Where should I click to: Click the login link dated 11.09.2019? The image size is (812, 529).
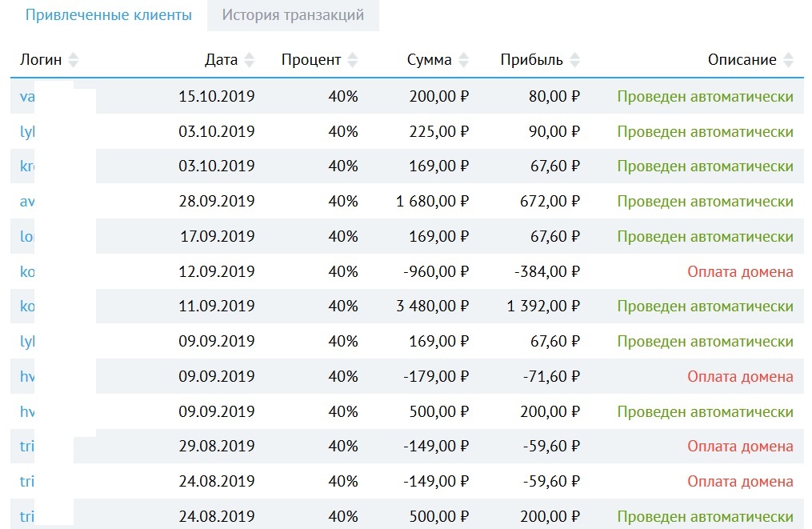27,307
